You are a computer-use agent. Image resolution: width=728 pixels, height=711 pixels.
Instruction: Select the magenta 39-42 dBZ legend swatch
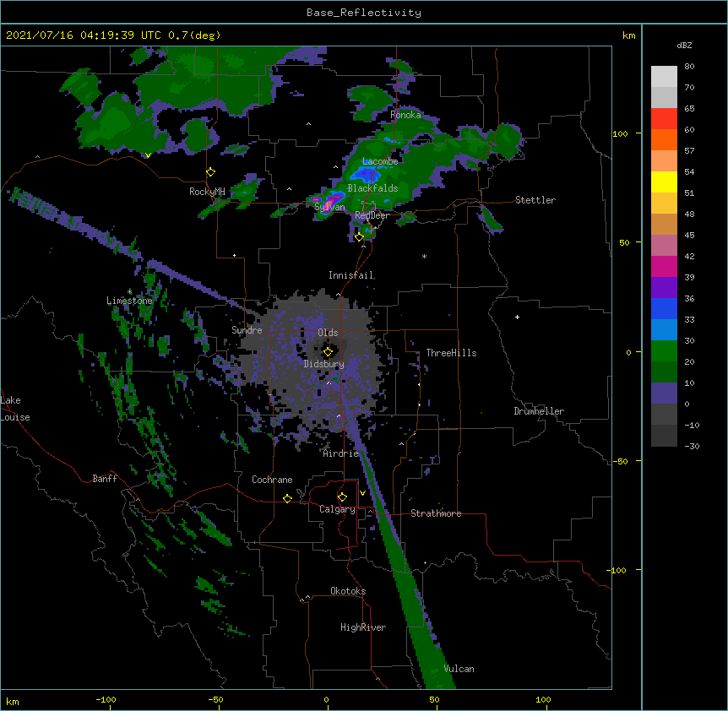click(x=664, y=266)
